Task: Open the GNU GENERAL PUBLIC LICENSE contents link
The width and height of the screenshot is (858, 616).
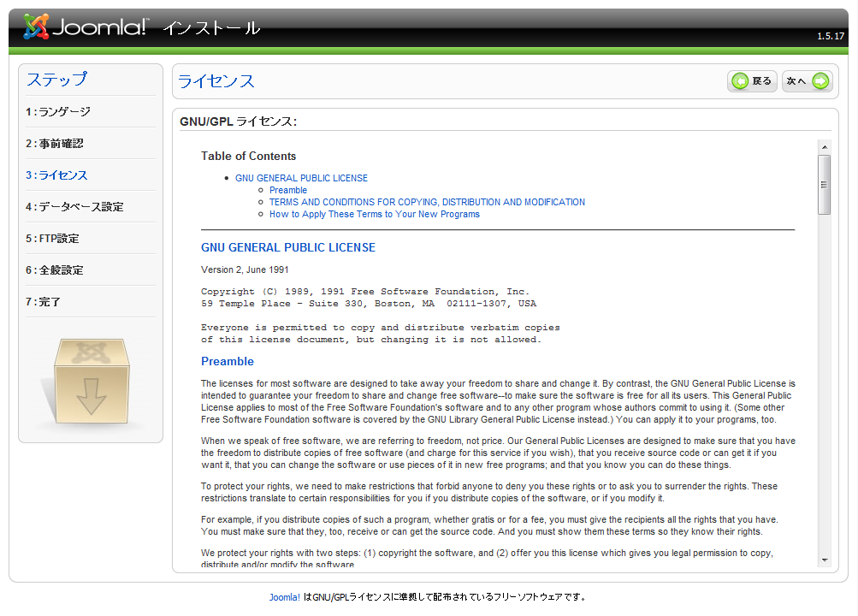Action: (x=301, y=178)
